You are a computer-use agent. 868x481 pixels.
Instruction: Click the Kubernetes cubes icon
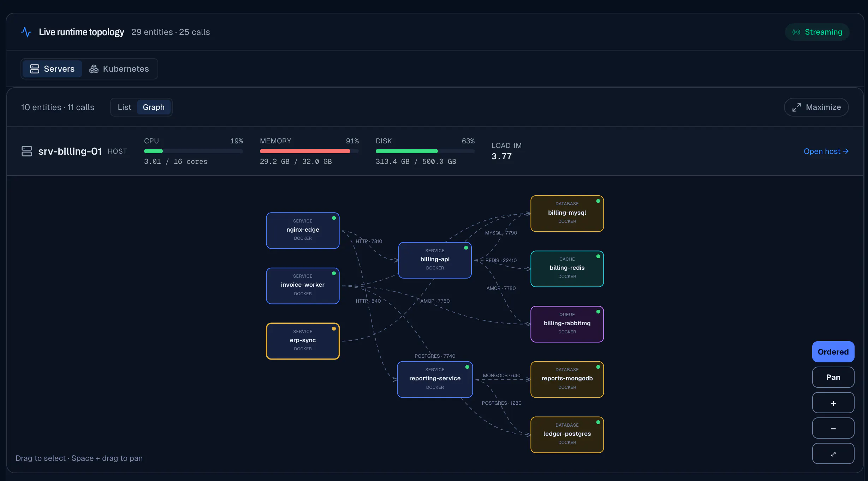tap(94, 69)
